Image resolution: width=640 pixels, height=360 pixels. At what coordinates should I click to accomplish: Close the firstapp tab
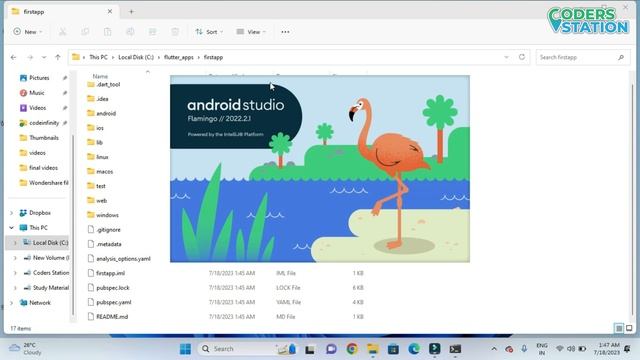[x=110, y=11]
